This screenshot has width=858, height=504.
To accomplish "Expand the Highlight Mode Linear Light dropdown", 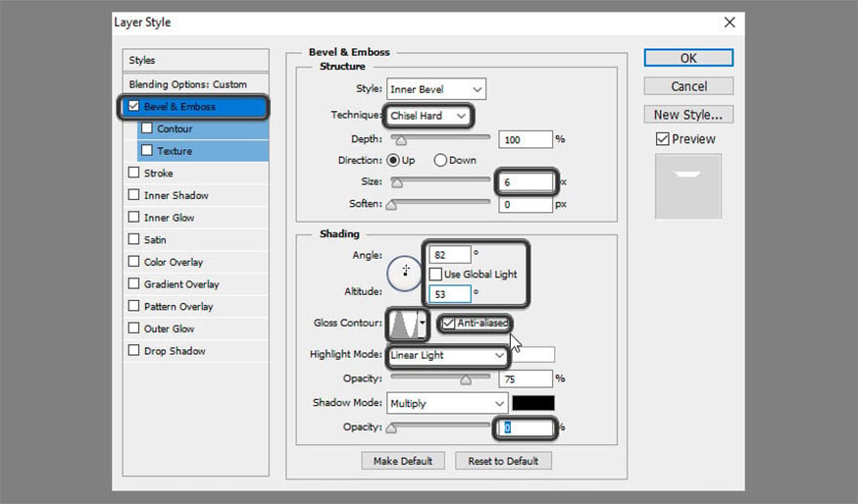I will pyautogui.click(x=446, y=355).
